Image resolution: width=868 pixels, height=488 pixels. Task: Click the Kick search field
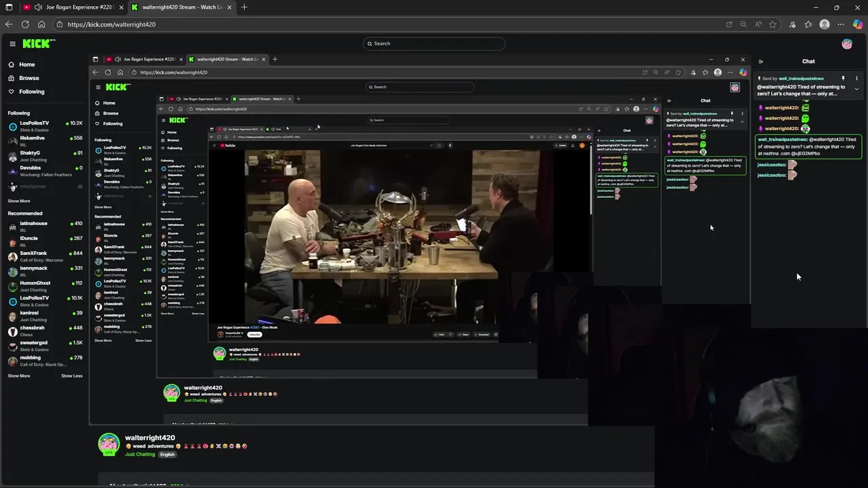coord(434,43)
